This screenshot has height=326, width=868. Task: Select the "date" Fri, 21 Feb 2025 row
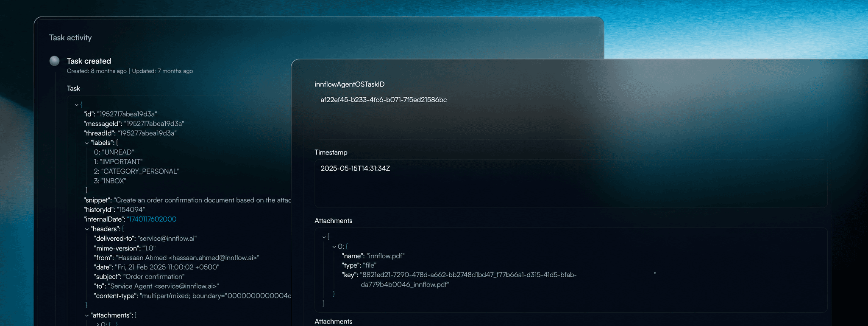click(156, 267)
